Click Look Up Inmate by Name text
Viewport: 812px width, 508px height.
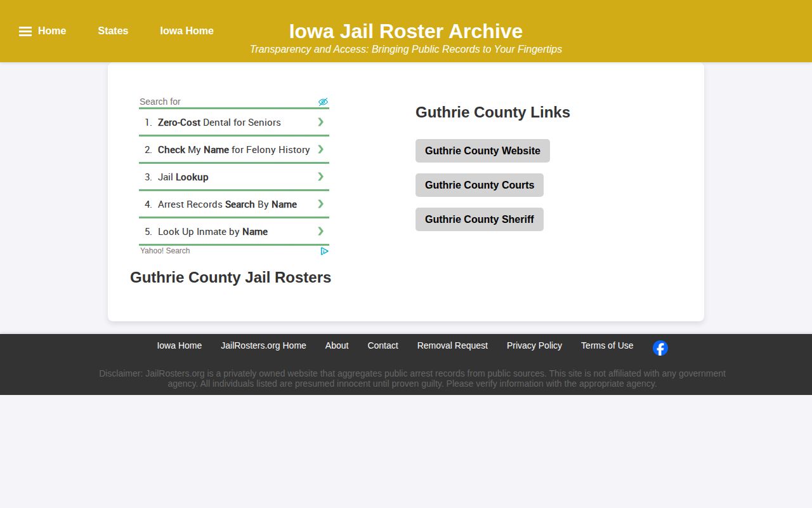point(213,232)
